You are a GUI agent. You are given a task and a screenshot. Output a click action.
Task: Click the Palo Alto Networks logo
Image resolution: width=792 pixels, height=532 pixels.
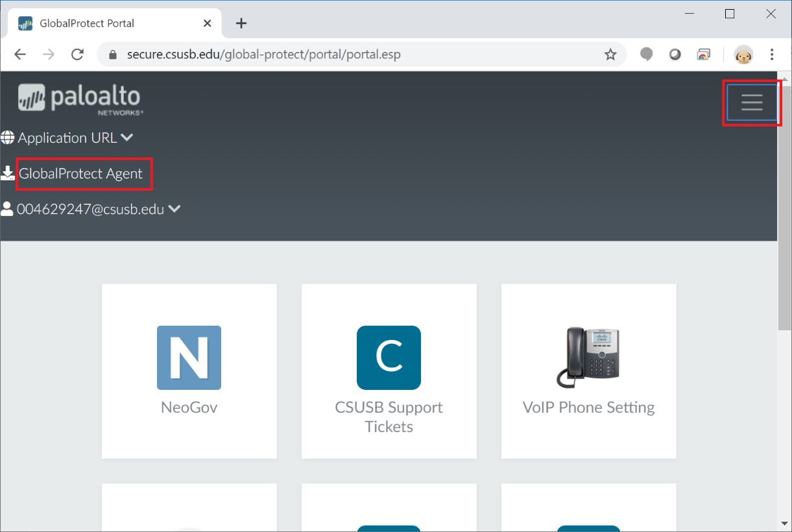coord(80,97)
